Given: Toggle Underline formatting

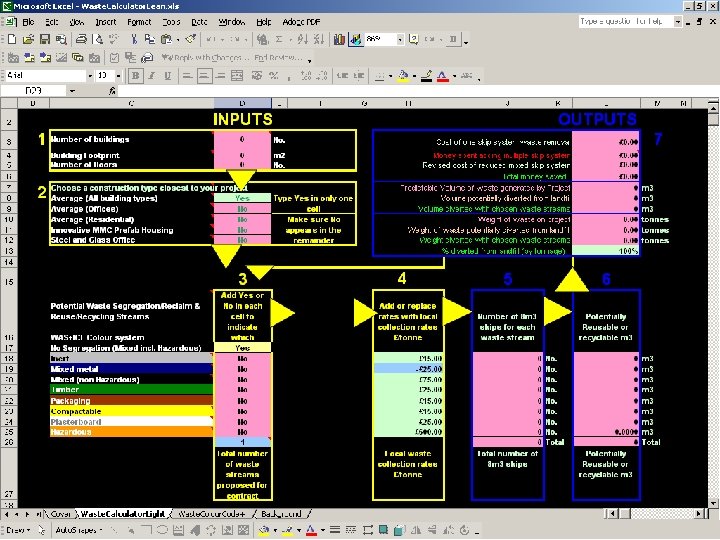Looking at the screenshot, I should [x=168, y=76].
